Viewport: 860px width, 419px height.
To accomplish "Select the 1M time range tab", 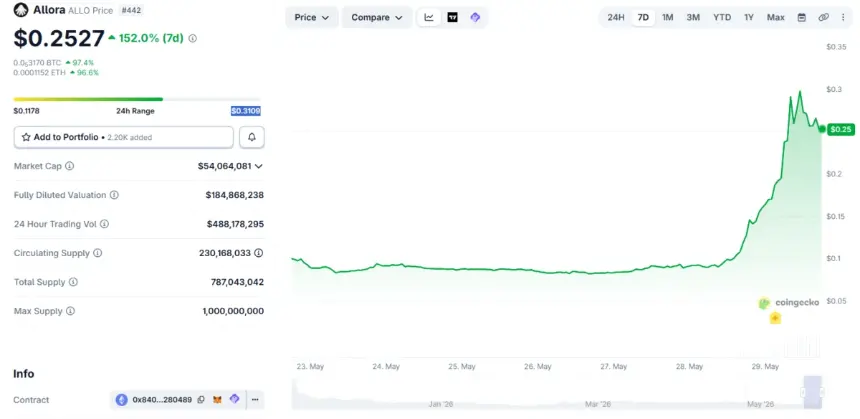I will click(x=667, y=18).
